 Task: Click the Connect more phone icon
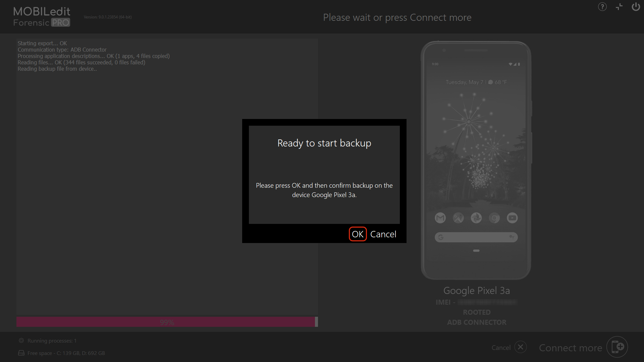[617, 347]
